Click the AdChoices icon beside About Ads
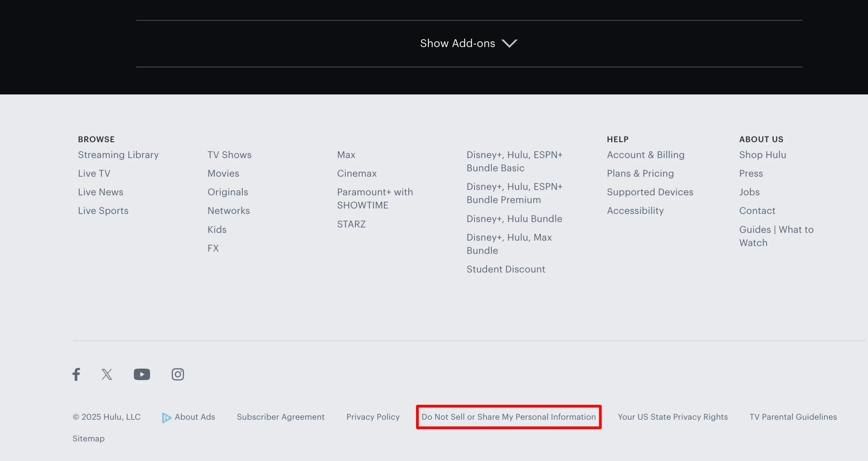868x461 pixels. (x=166, y=418)
